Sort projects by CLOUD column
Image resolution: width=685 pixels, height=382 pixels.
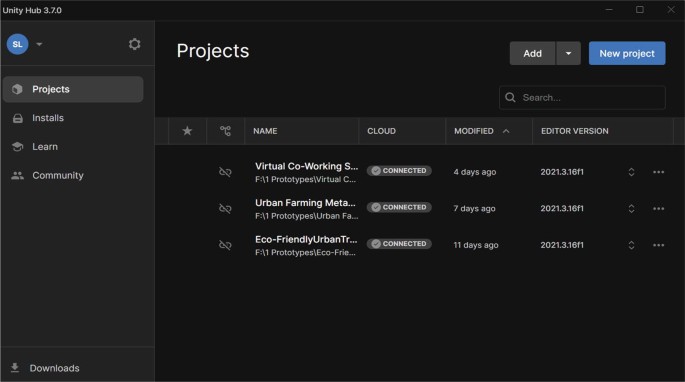pyautogui.click(x=381, y=131)
